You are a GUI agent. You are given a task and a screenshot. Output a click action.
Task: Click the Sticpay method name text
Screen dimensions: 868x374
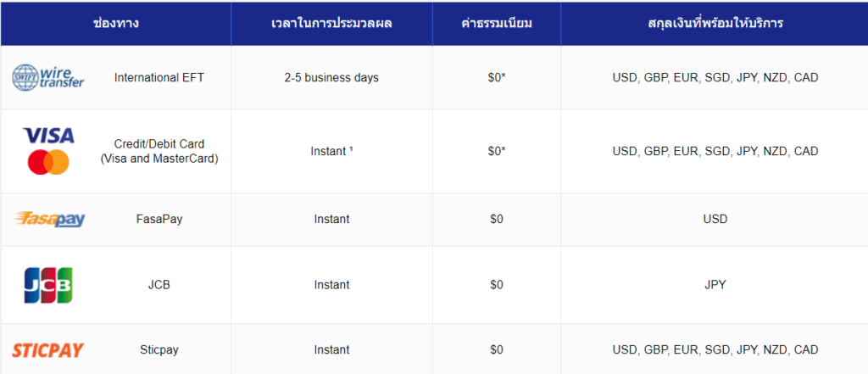coord(159,349)
